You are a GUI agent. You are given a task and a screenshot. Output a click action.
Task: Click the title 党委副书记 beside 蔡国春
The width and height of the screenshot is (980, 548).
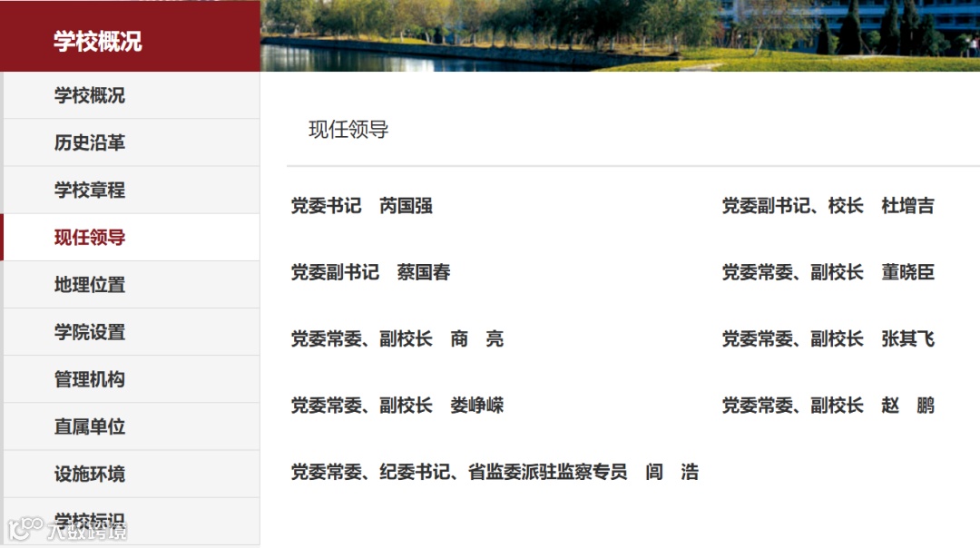point(335,272)
